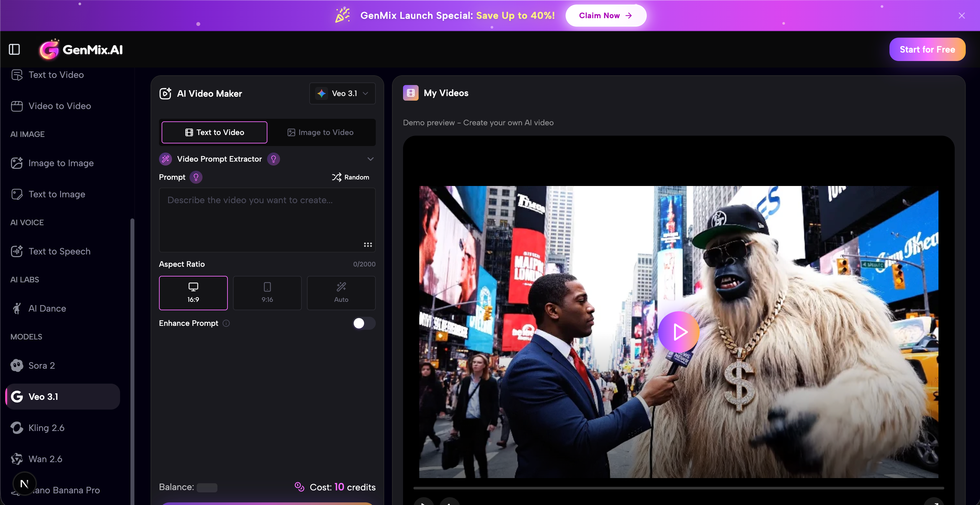
Task: Select the Text to Video tab
Action: pyautogui.click(x=214, y=132)
